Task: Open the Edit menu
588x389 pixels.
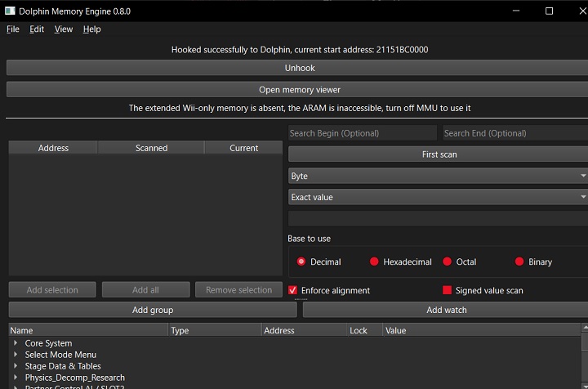Action: tap(37, 29)
